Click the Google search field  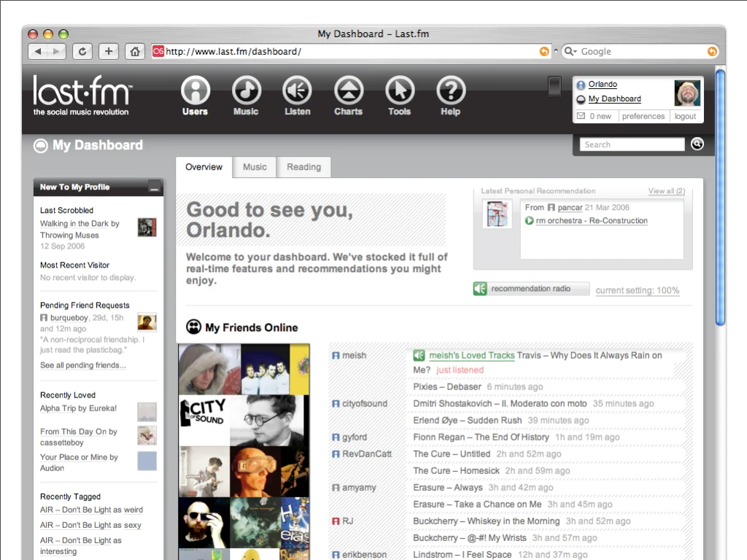[x=642, y=52]
